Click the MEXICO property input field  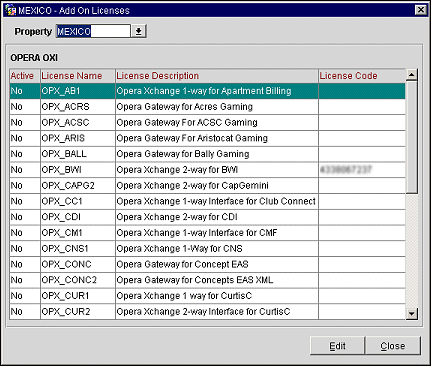[93, 31]
